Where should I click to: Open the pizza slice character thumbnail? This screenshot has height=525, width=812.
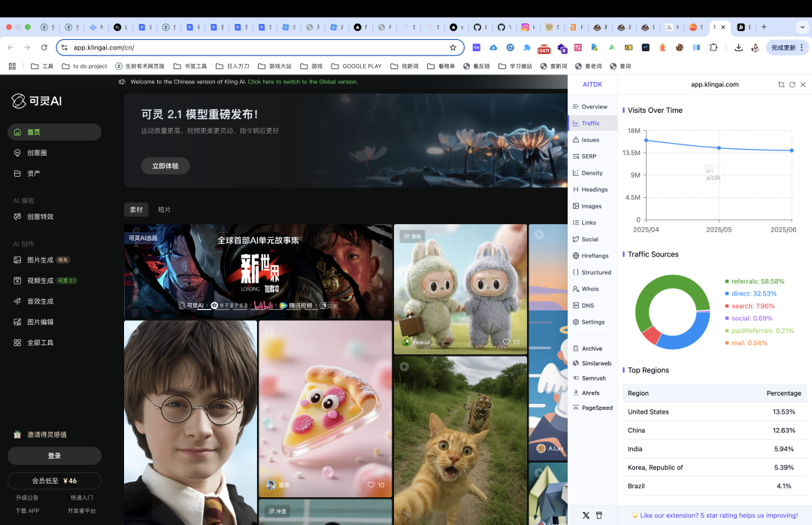tap(326, 408)
